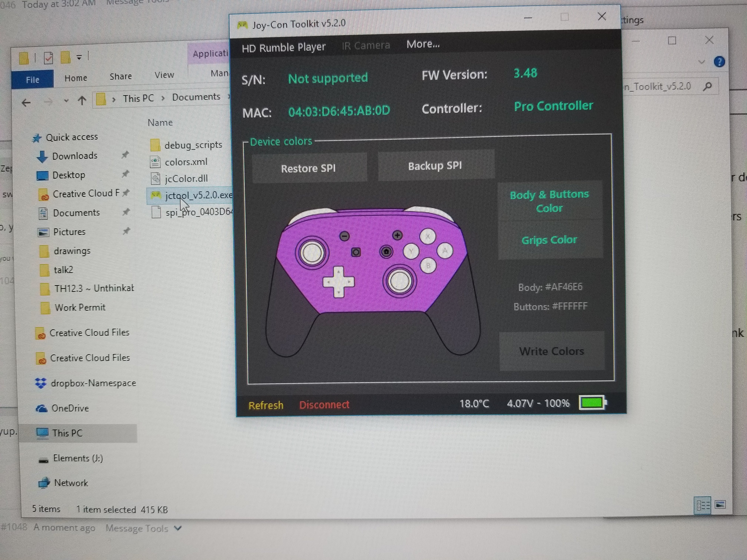
Task: Click the FW Version value 3.48
Action: 525,73
